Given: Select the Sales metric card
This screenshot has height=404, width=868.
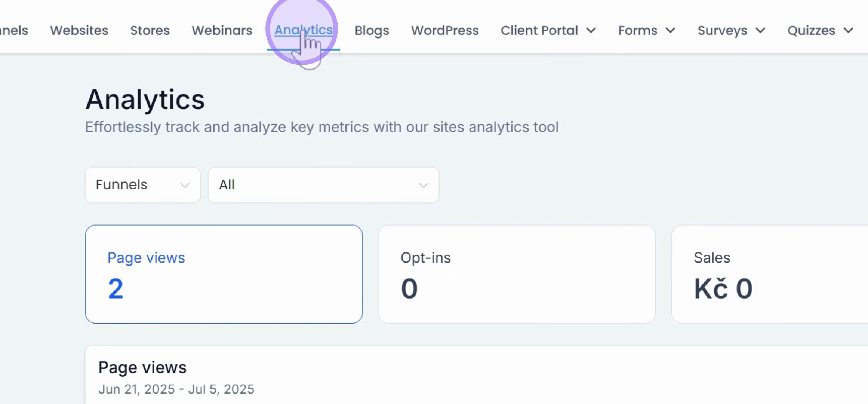Looking at the screenshot, I should (770, 274).
